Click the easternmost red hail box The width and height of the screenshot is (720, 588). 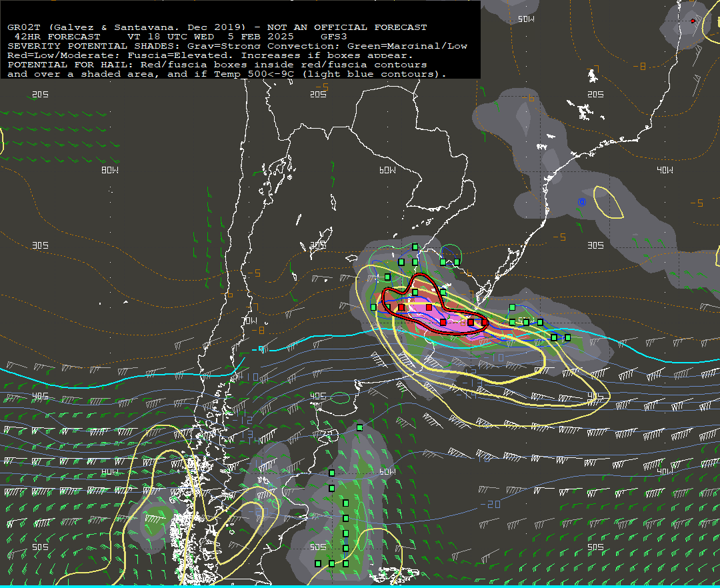coord(485,322)
